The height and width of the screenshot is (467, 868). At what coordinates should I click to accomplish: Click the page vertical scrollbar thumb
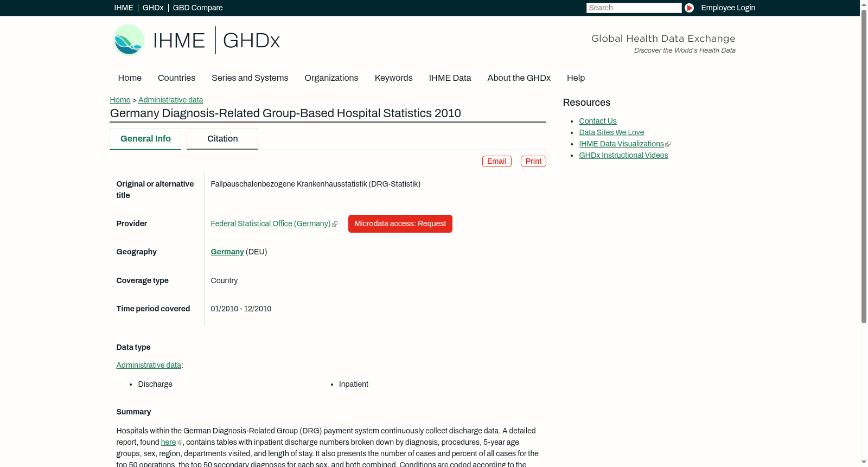(x=864, y=166)
